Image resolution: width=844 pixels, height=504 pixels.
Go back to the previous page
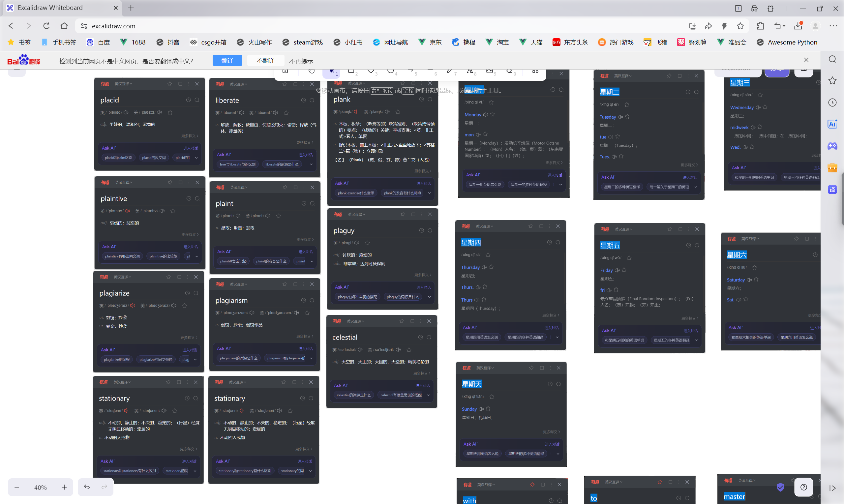(11, 26)
